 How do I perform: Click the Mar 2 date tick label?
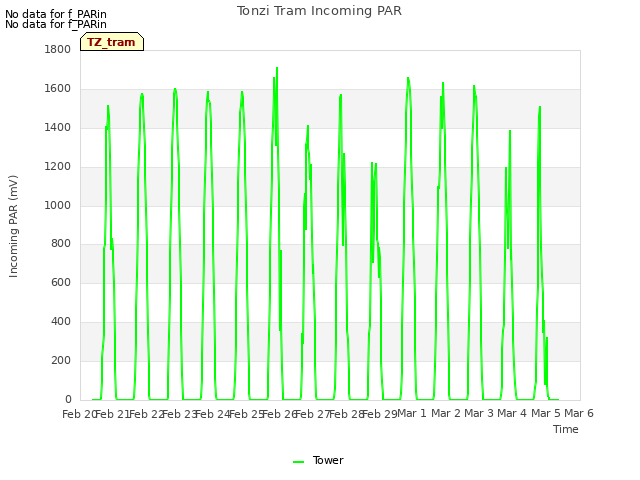(x=446, y=413)
